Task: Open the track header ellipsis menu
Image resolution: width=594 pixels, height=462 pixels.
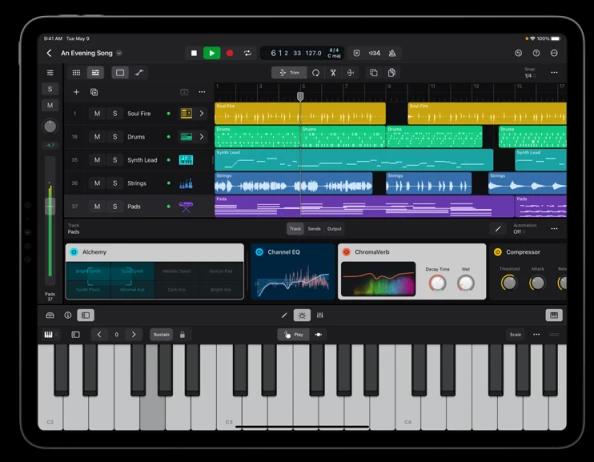Action: (x=202, y=92)
